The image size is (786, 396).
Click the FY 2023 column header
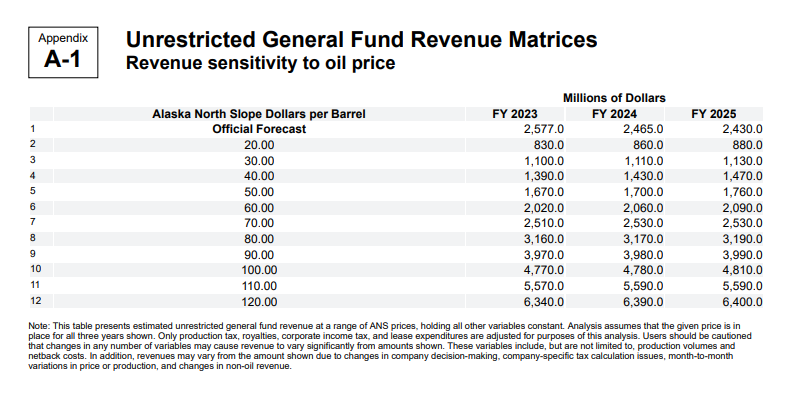pos(514,114)
